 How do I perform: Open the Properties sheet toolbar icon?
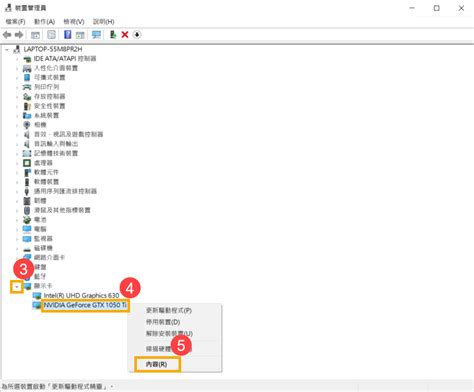(x=51, y=35)
